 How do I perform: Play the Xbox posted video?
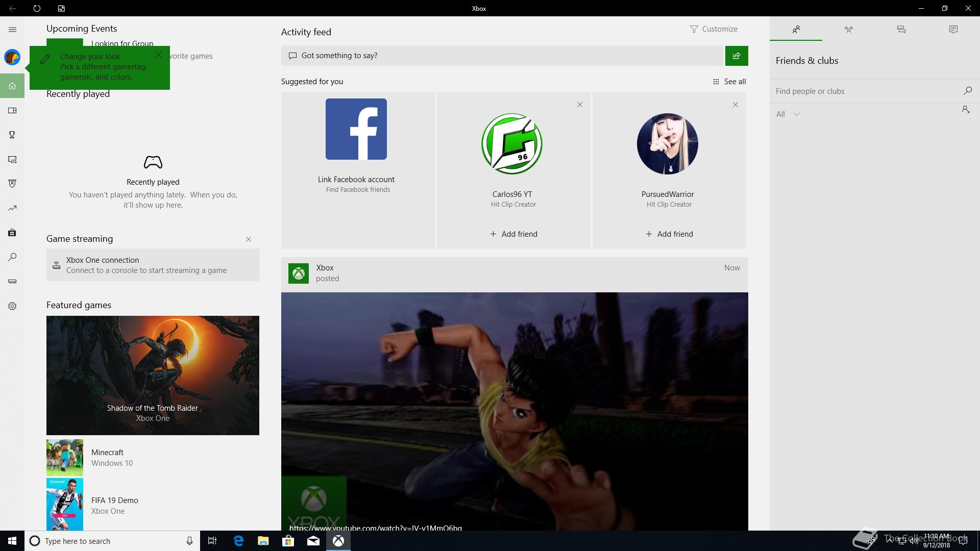click(x=514, y=411)
